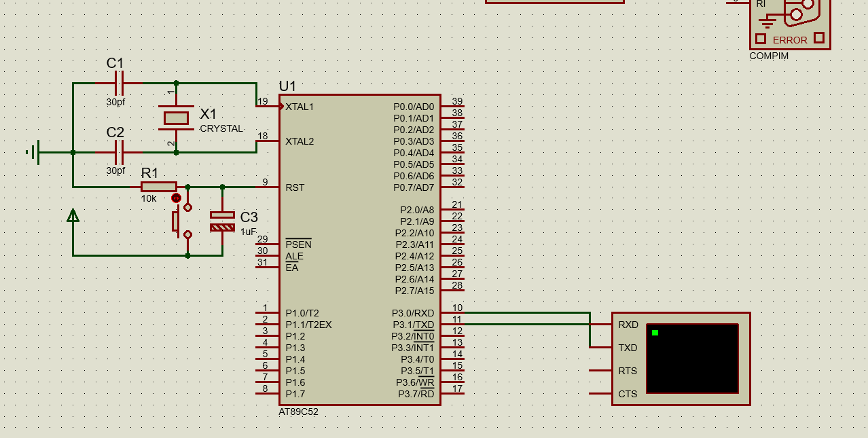Viewport: 868px width, 438px height.
Task: Click the RI pin label on COMPIM
Action: [761, 3]
